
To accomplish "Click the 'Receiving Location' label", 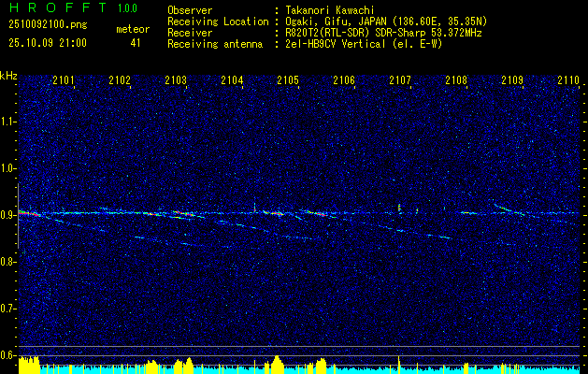I will (218, 22).
